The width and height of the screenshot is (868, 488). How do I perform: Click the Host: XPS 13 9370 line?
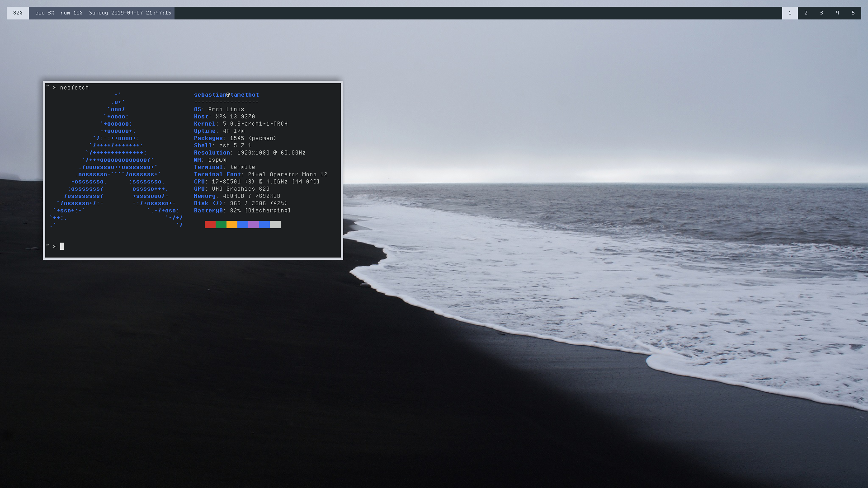click(225, 117)
